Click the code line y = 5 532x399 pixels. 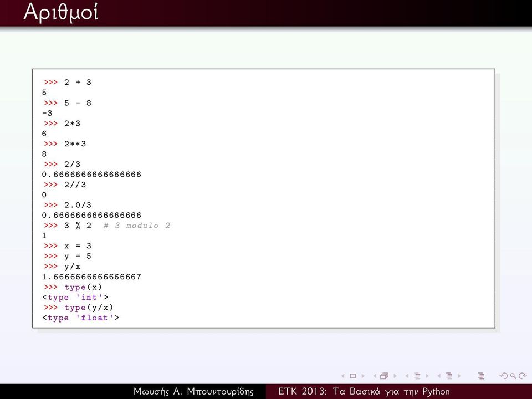click(x=78, y=256)
